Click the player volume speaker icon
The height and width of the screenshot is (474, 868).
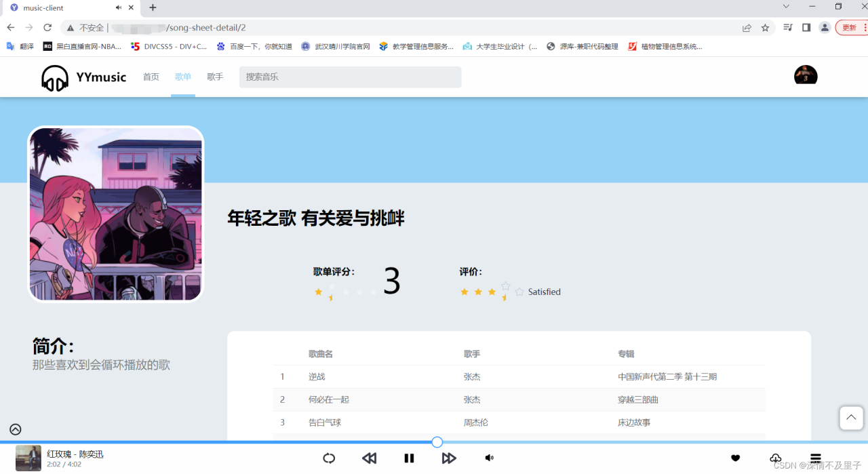point(489,458)
